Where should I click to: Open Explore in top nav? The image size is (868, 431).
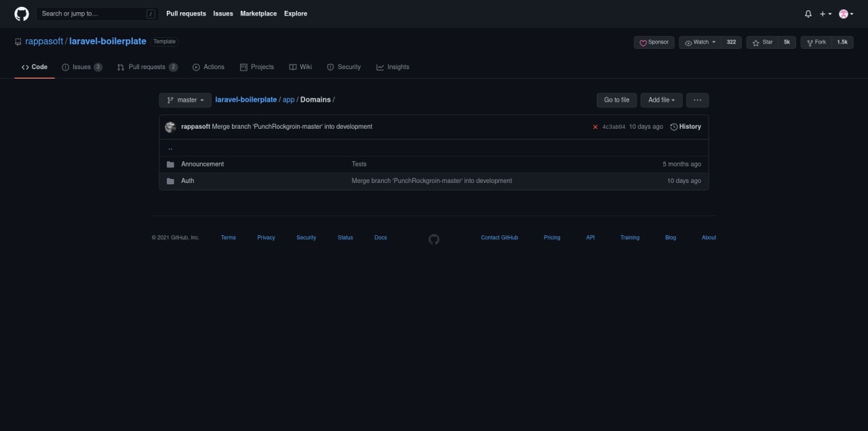[x=296, y=14]
